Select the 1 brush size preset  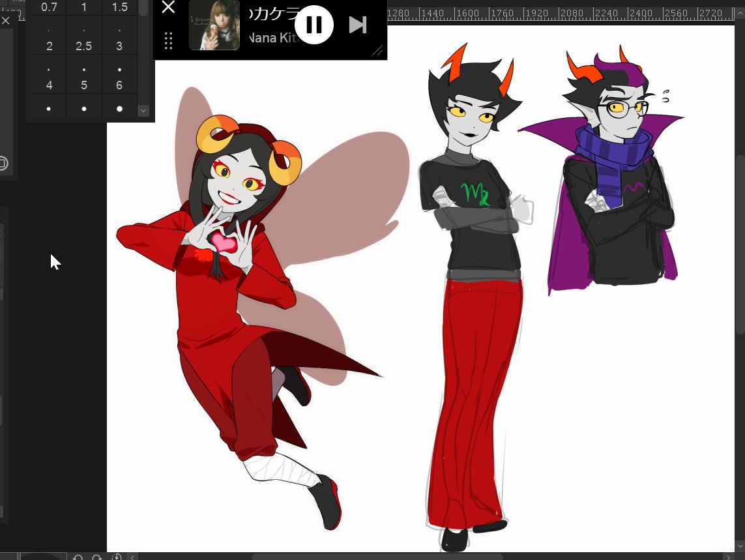coord(84,7)
